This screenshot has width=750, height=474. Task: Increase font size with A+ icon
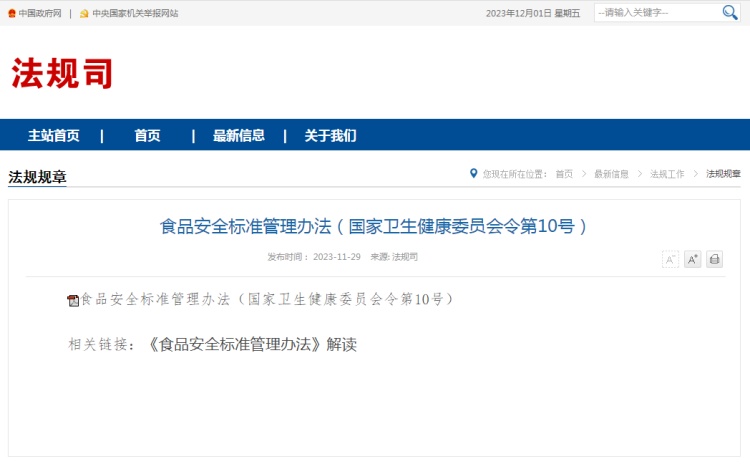[692, 259]
